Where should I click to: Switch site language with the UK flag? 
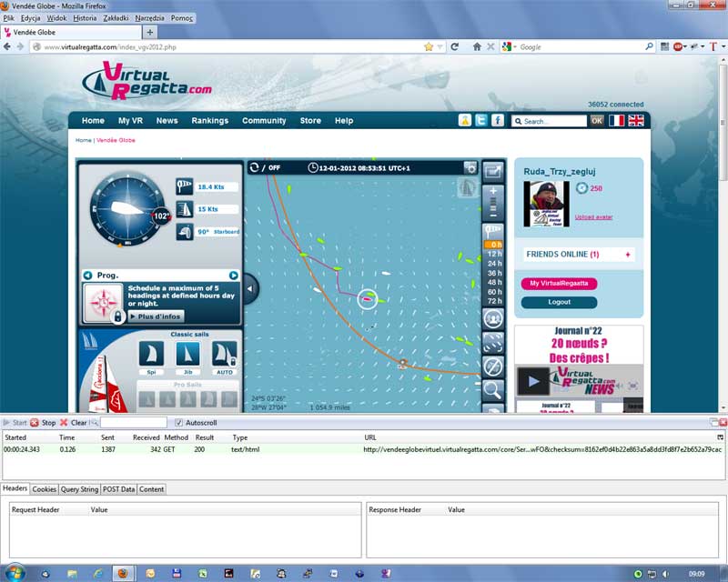click(x=635, y=121)
